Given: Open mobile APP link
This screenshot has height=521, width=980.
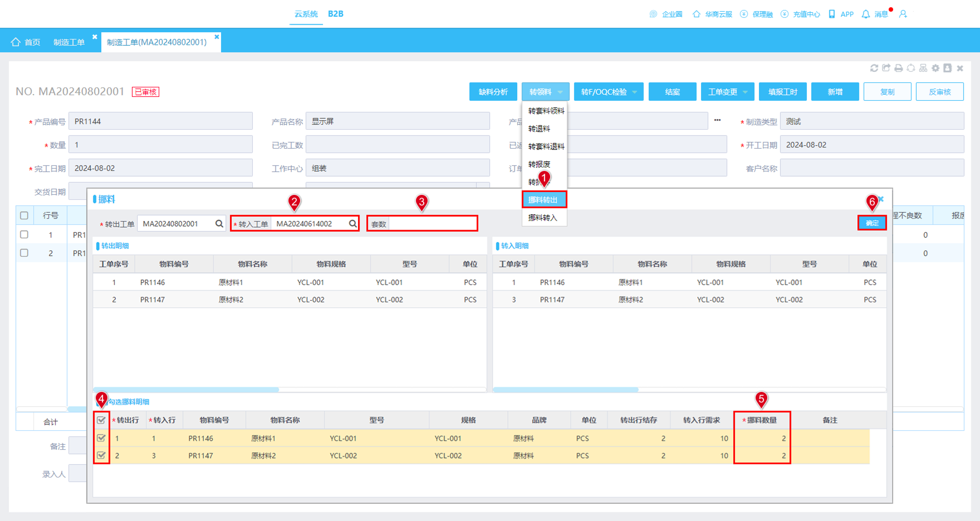Looking at the screenshot, I should (x=841, y=14).
